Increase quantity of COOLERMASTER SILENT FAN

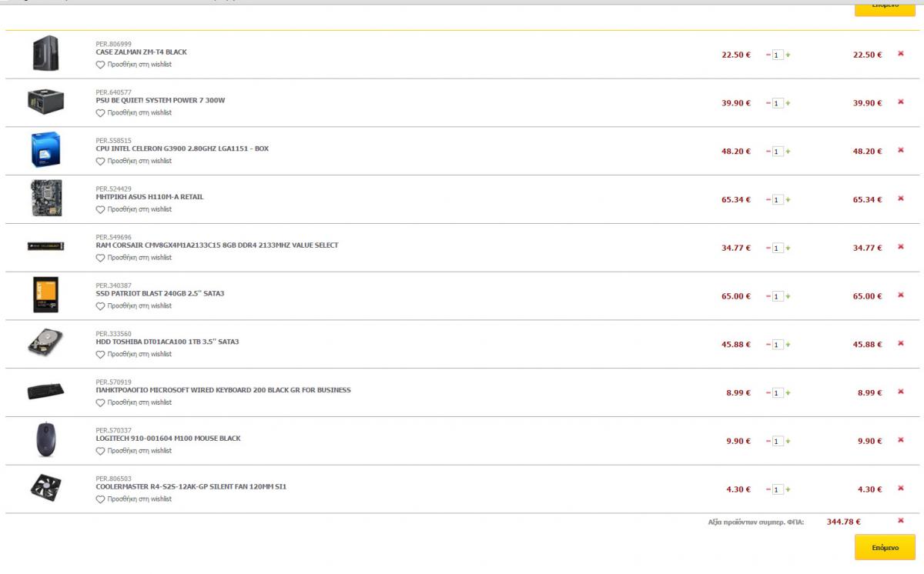pyautogui.click(x=788, y=489)
